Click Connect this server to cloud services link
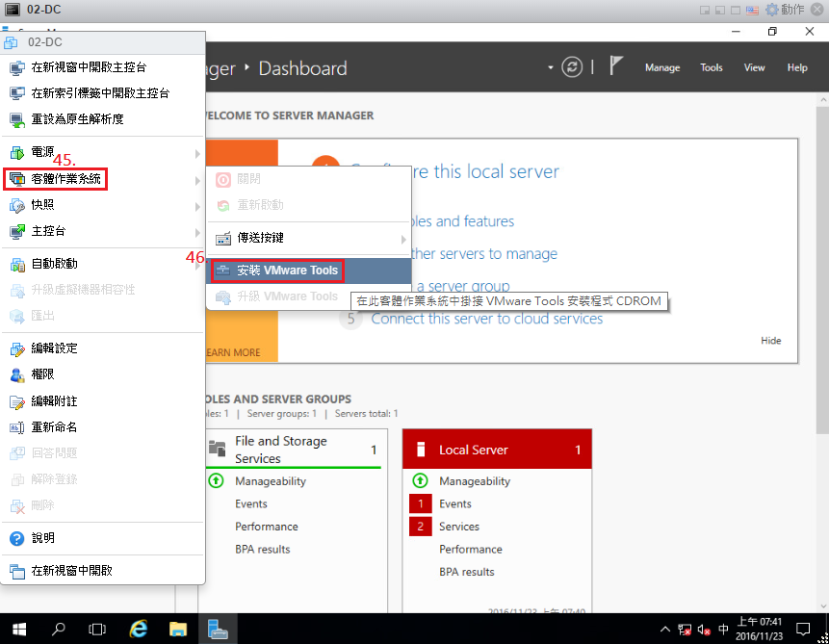The image size is (829, 644). tap(486, 319)
